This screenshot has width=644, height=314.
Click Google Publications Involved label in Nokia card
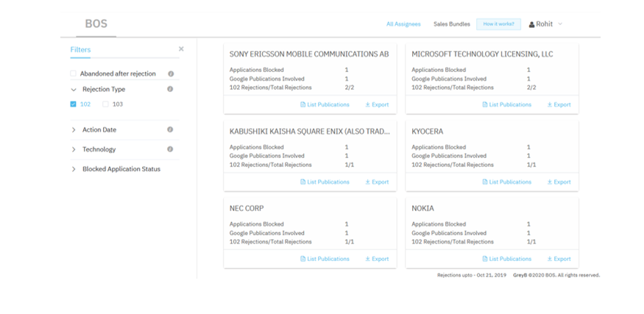(x=449, y=233)
